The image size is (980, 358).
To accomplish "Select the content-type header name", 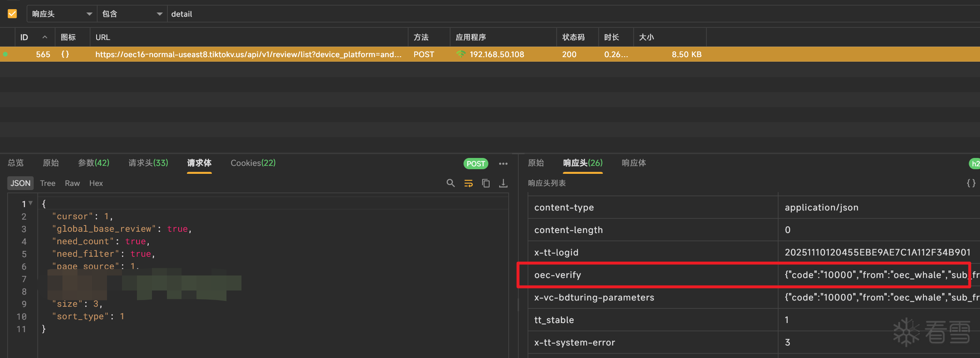I will [x=564, y=208].
